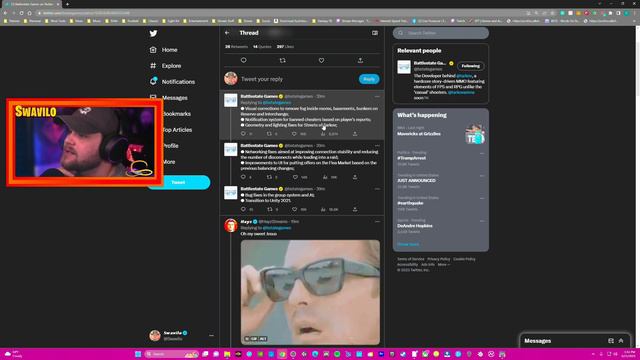Toggle Following button for Battlestate Games
Screen dimensions: 640x360
pyautogui.click(x=471, y=66)
